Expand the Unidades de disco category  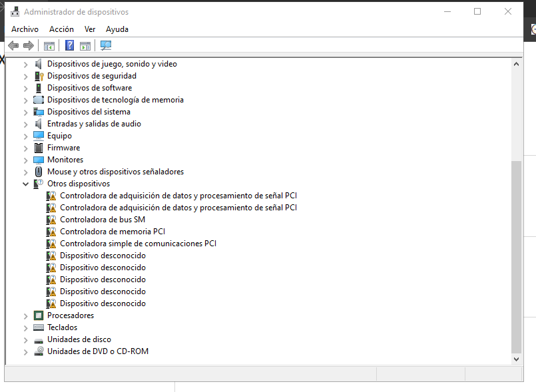click(25, 339)
